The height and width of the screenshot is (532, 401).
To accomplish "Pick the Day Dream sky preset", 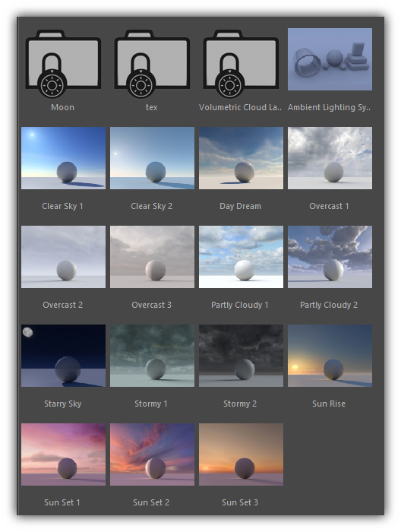I will (x=241, y=158).
